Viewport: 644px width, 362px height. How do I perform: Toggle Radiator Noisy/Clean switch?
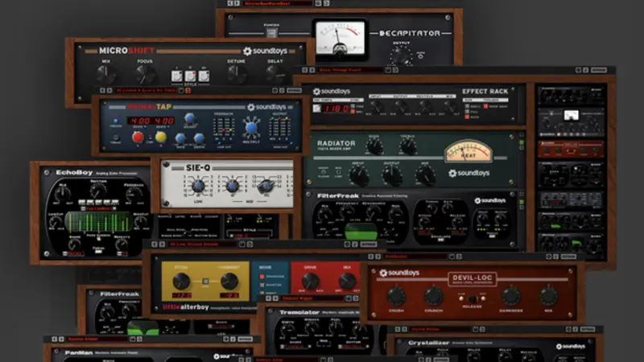(324, 172)
